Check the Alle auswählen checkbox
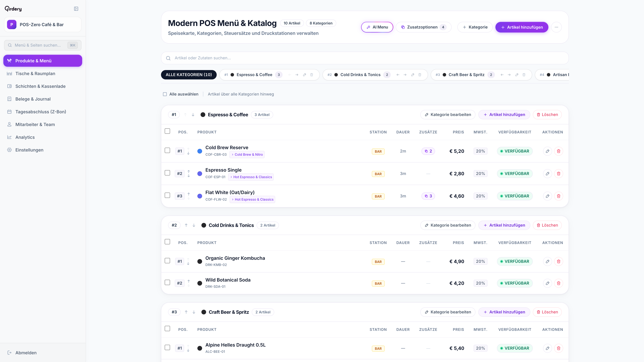644x362 pixels. 165,94
